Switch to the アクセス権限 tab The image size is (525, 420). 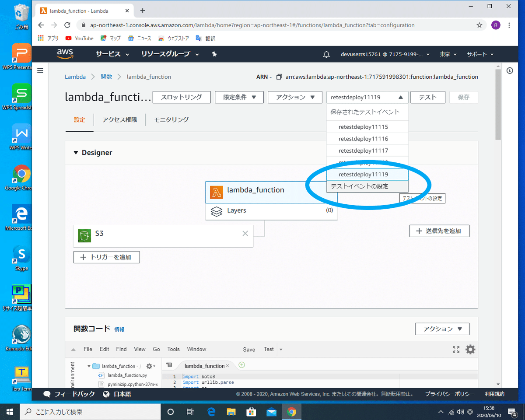[119, 119]
